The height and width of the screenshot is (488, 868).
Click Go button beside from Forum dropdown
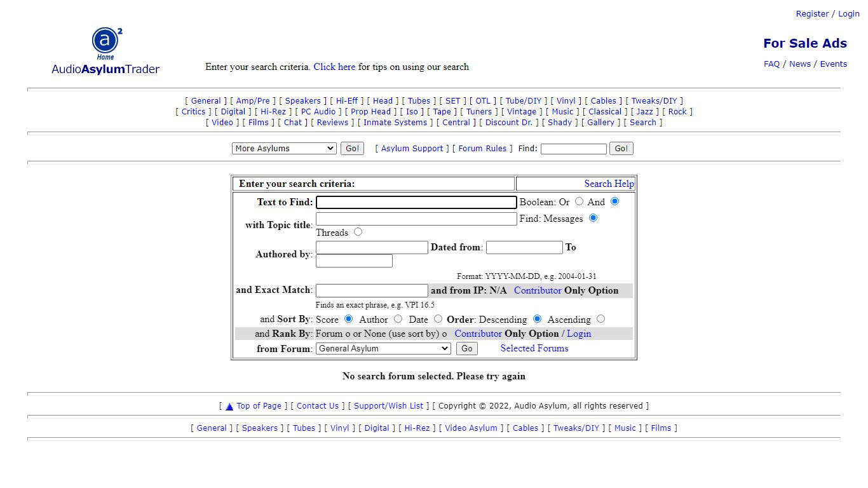point(466,348)
